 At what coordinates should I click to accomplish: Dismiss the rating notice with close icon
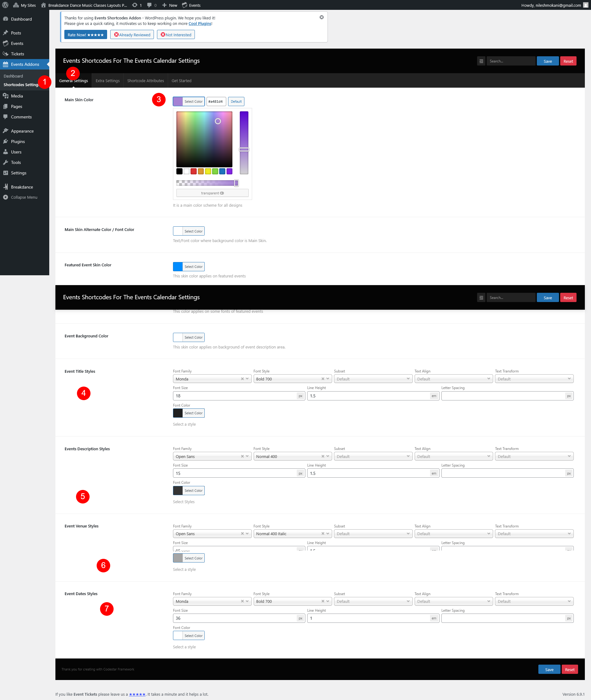(321, 18)
